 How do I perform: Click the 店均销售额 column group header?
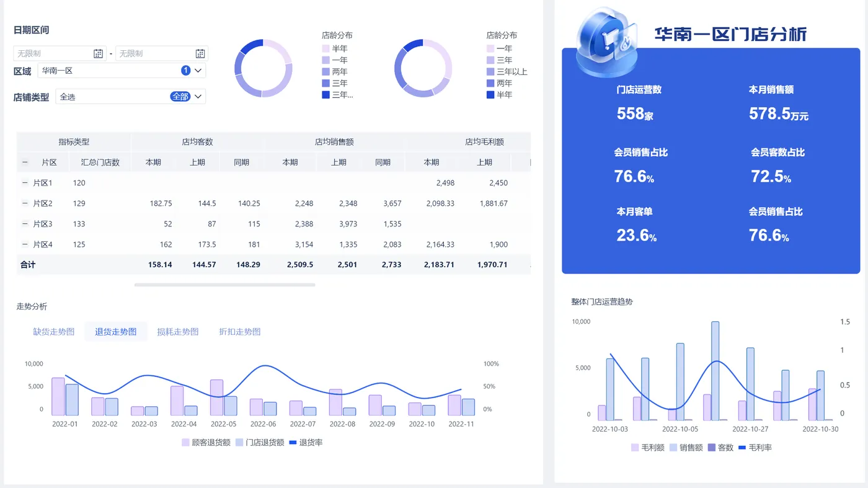point(334,142)
